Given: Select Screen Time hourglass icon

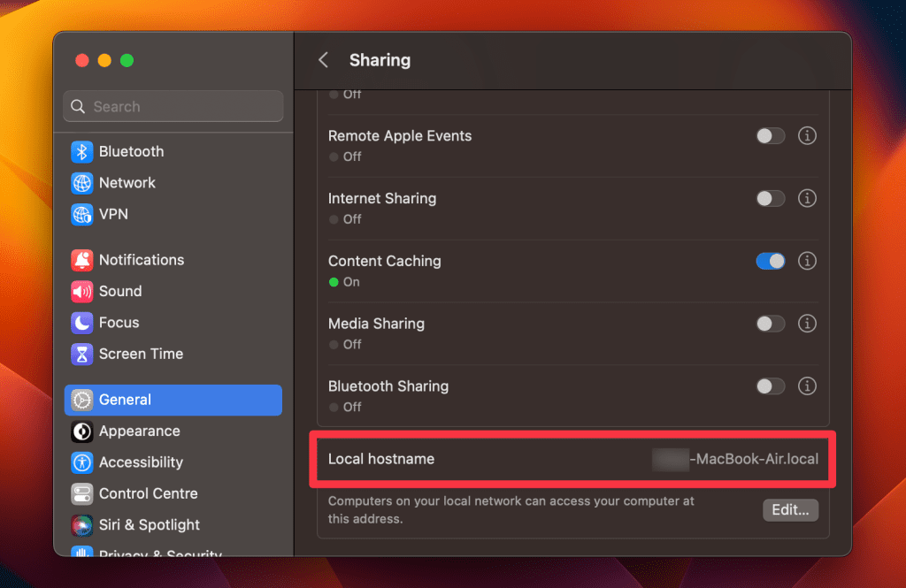Looking at the screenshot, I should click(x=82, y=354).
